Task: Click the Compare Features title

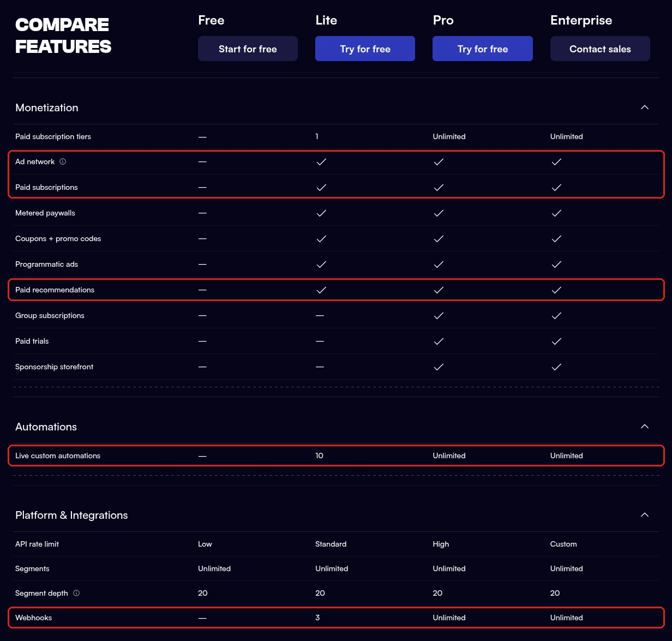Action: [x=63, y=35]
